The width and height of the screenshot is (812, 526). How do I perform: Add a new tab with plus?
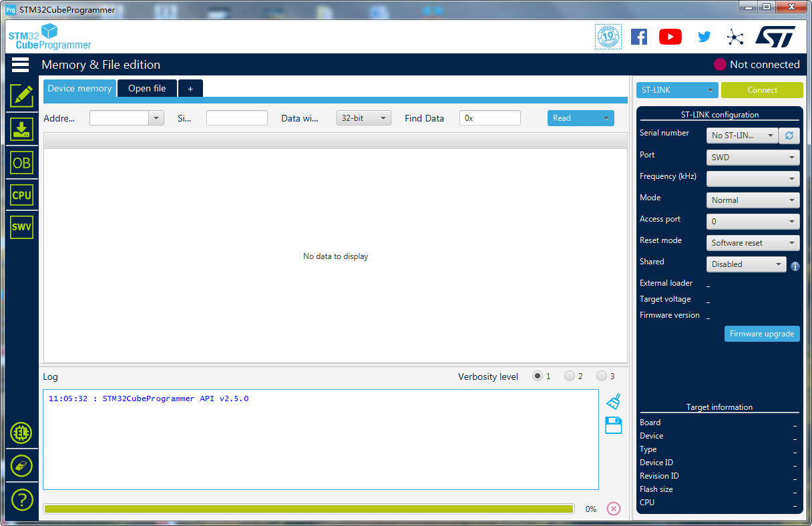(x=190, y=88)
